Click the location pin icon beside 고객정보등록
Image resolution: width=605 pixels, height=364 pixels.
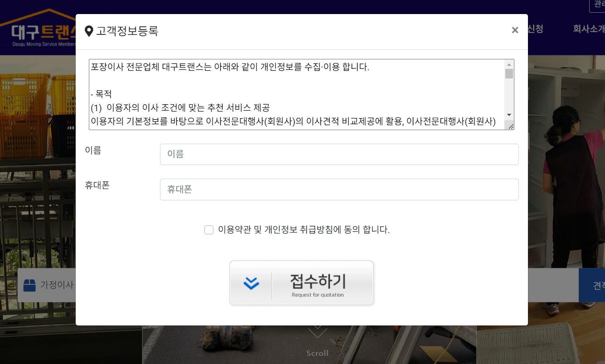point(89,31)
